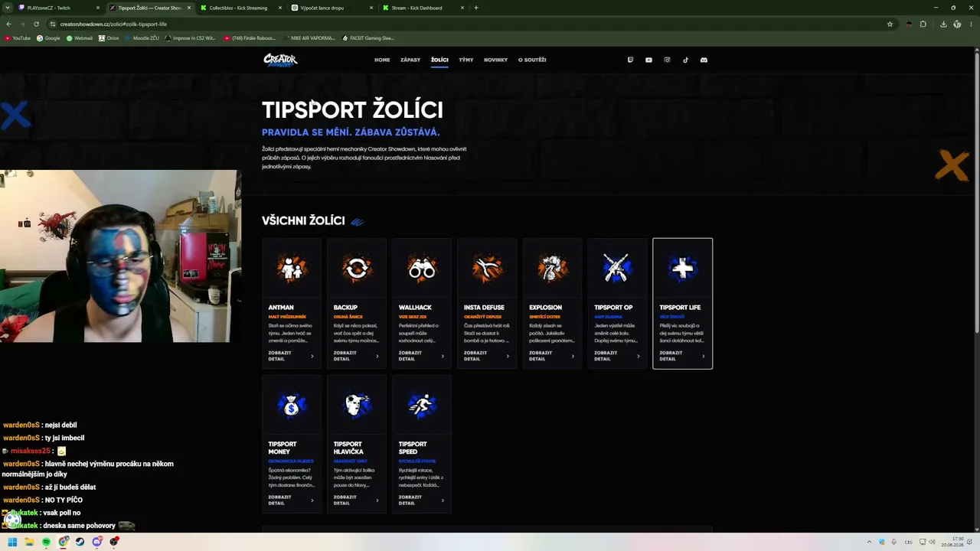Switch to the Stream - Kick Dashboard tab
Image resolution: width=980 pixels, height=551 pixels.
click(x=423, y=8)
